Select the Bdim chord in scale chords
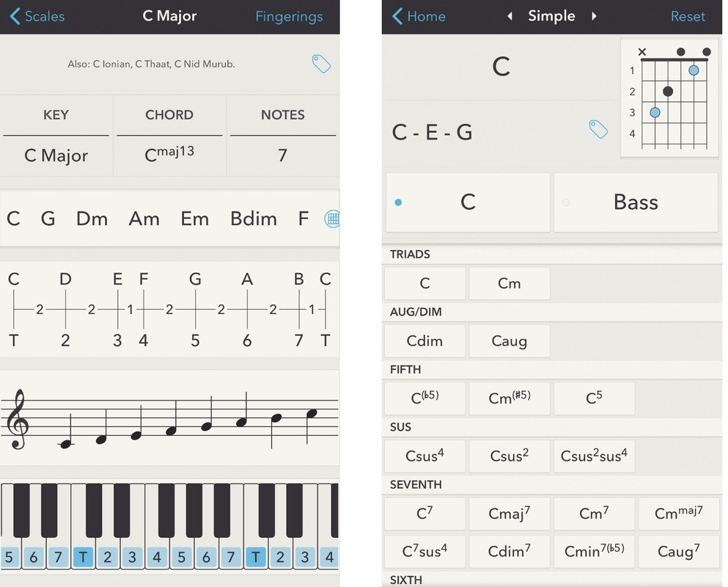 (x=254, y=219)
